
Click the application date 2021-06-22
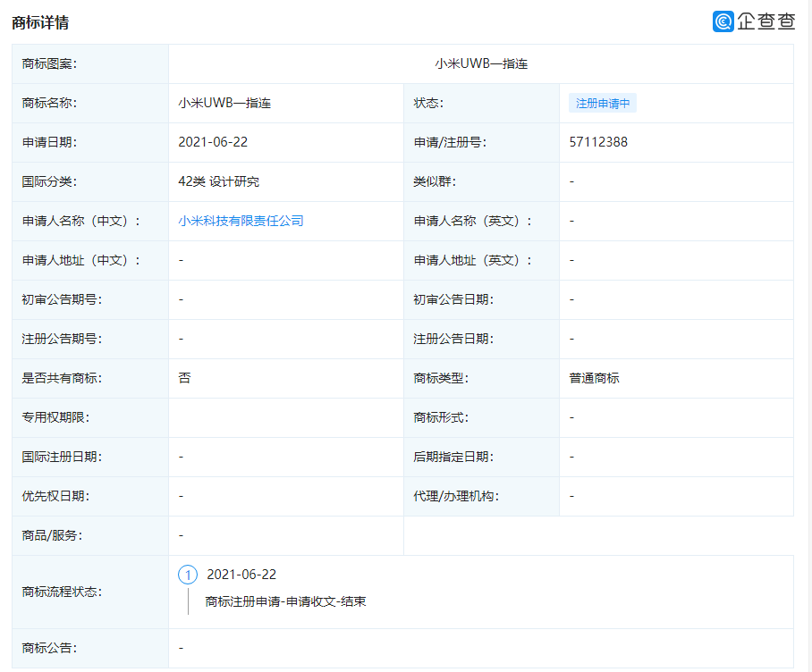[x=214, y=142]
